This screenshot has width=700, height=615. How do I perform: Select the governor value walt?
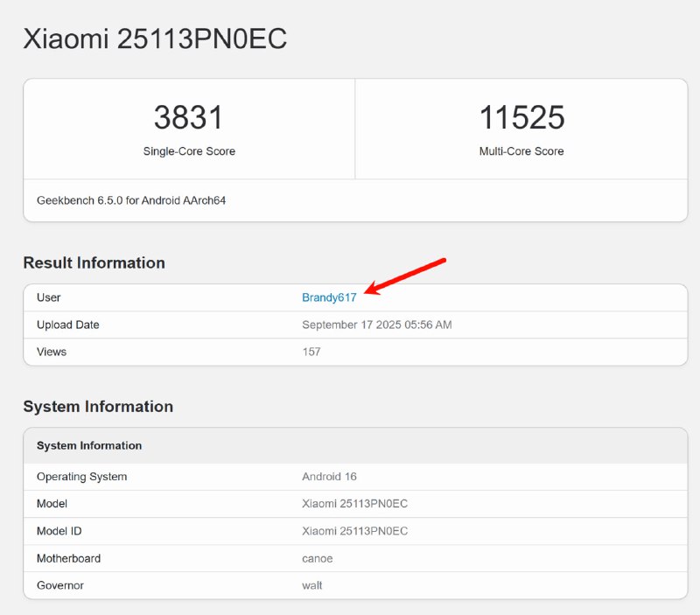(x=312, y=585)
